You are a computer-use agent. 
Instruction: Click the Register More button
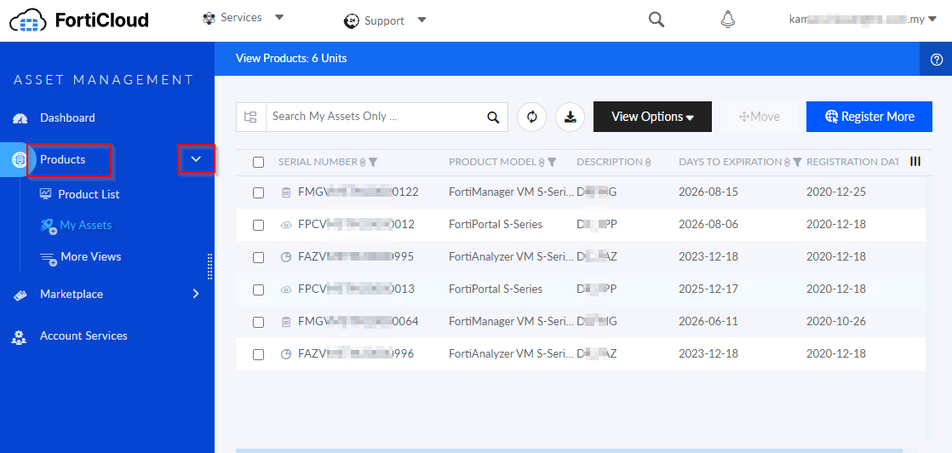pos(869,117)
